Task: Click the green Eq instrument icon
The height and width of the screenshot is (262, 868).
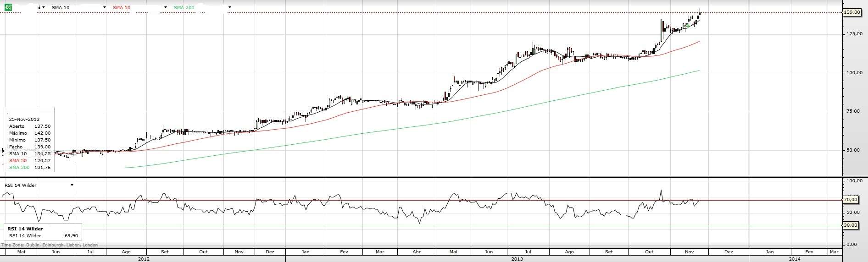Action: (x=8, y=7)
